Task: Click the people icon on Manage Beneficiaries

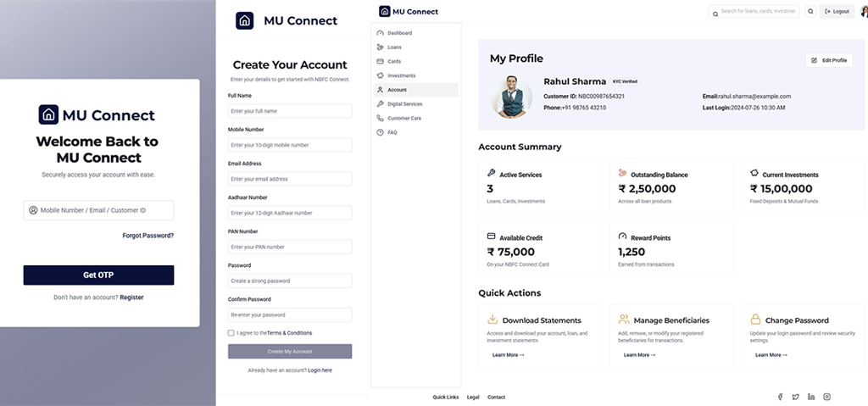Action: click(624, 320)
